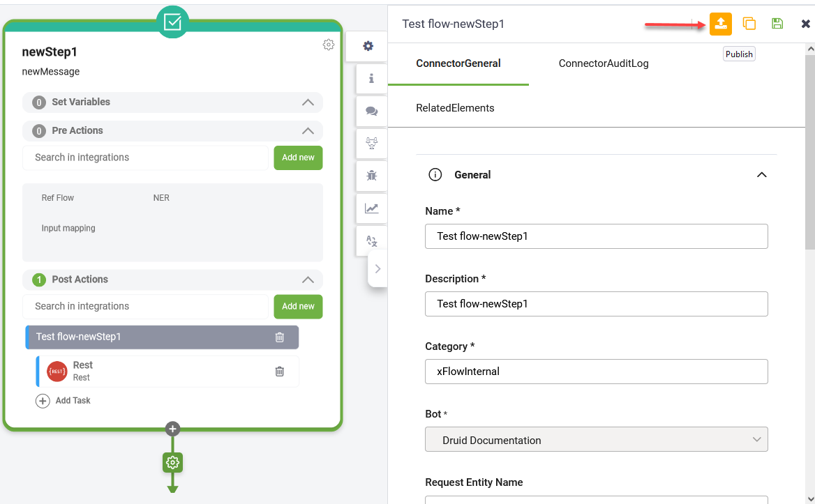The width and height of the screenshot is (815, 504).
Task: Collapse the Set Variables section
Action: coord(307,102)
